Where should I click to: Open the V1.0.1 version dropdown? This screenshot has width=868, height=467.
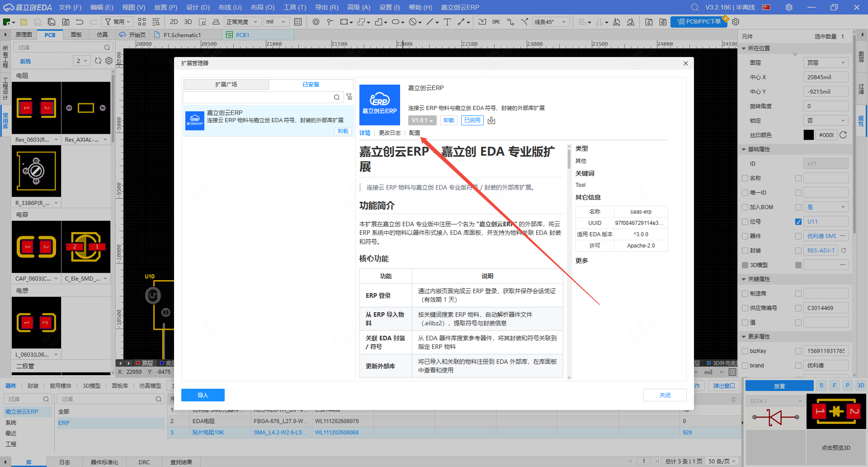pos(422,120)
